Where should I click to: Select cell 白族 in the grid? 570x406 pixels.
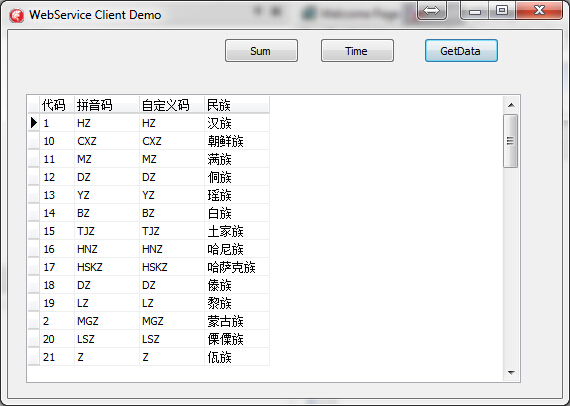(237, 213)
